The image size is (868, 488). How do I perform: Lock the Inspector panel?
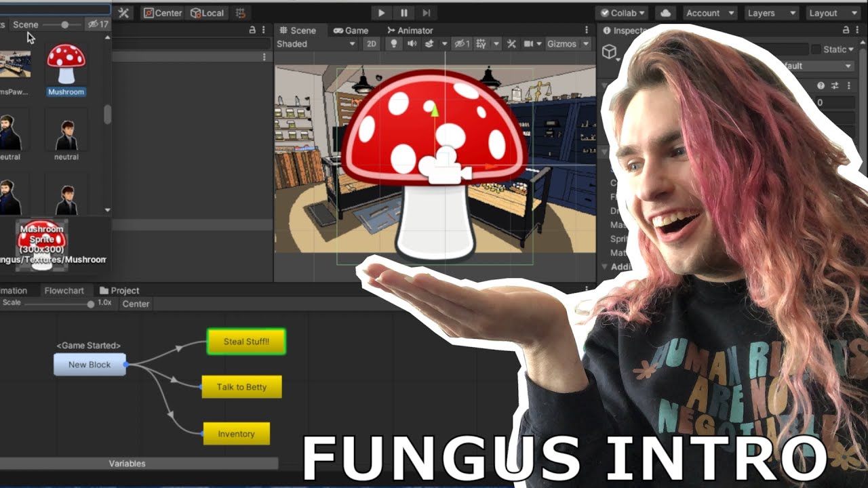tap(846, 30)
